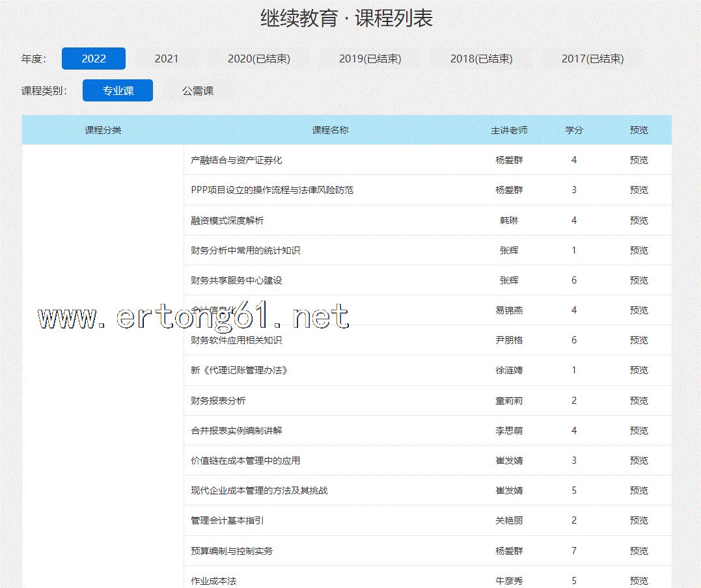Click the 课程名称 column header

click(330, 130)
